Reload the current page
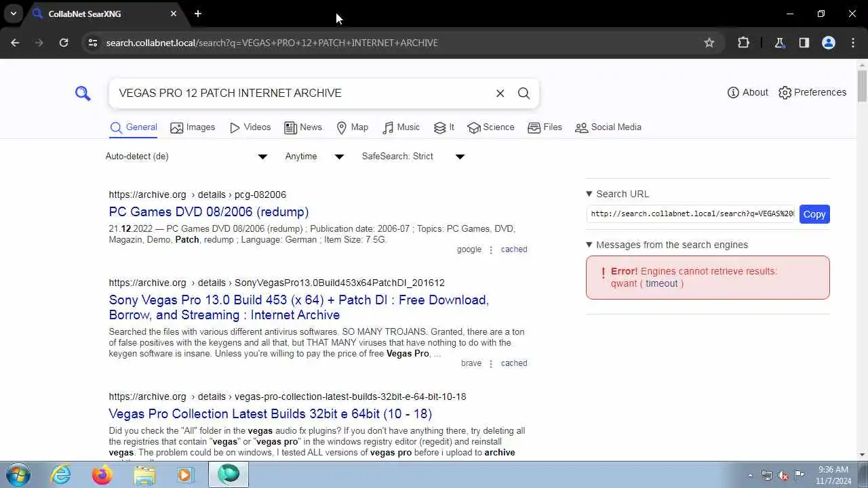868x488 pixels. click(x=64, y=43)
